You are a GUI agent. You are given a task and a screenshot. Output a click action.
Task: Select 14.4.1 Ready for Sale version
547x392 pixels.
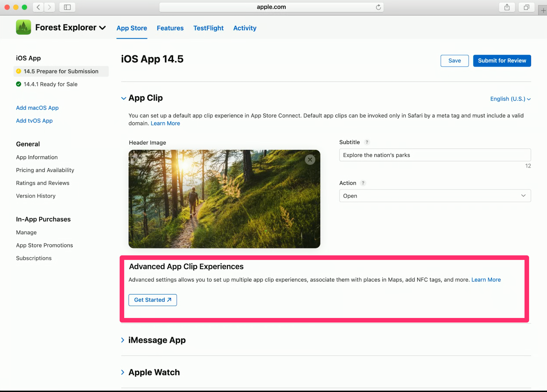[x=51, y=84]
